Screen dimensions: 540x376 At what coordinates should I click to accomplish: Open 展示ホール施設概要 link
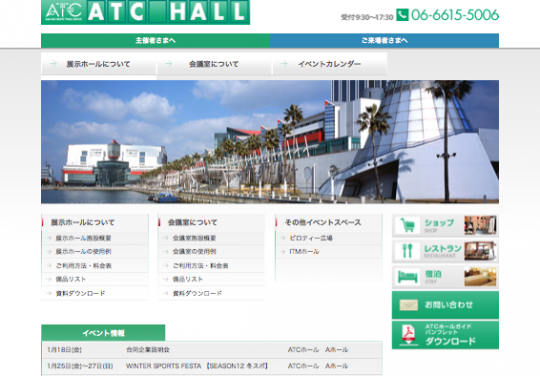(x=83, y=238)
